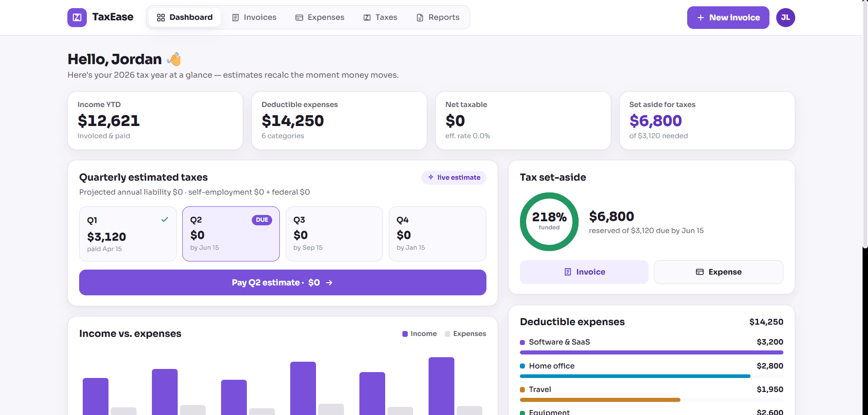Viewport: 868px width, 415px height.
Task: Toggle the Income legend in chart
Action: click(420, 334)
